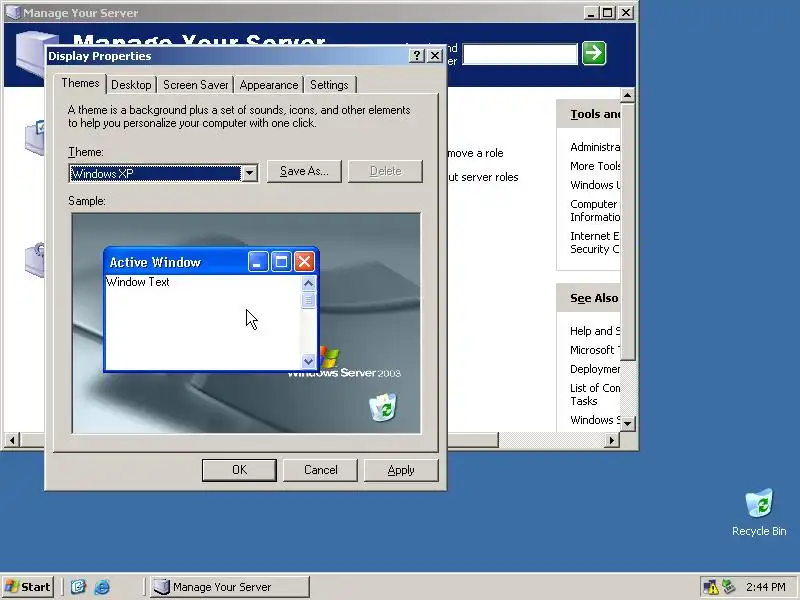Cancel the Display Properties dialog
This screenshot has height=600, width=800.
click(x=320, y=470)
